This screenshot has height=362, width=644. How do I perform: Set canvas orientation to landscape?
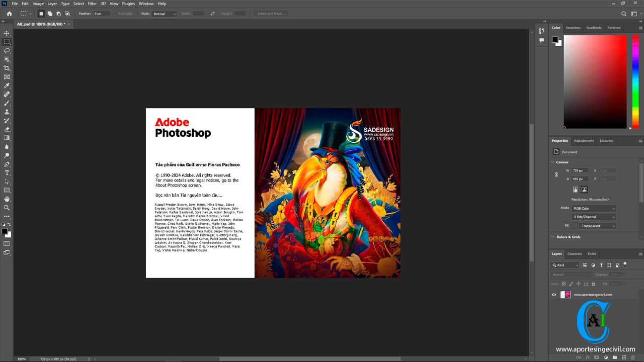584,190
